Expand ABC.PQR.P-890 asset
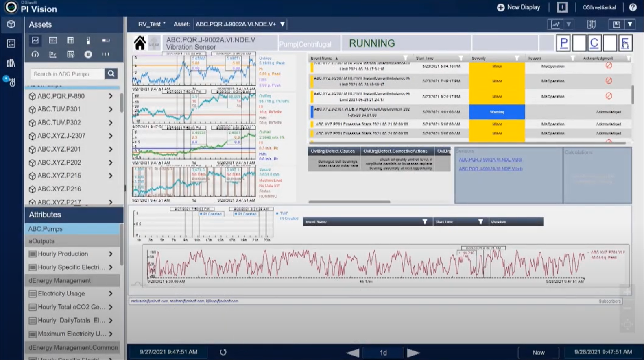This screenshot has height=360, width=644. pyautogui.click(x=111, y=96)
